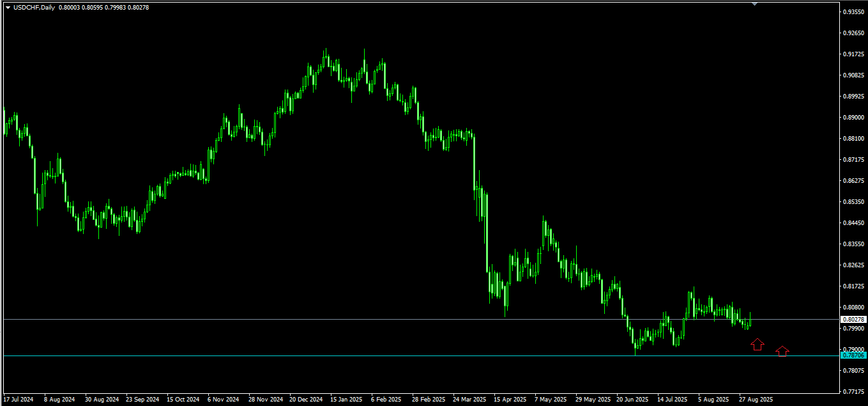Click the OHLC values 0.80003 0.80595 0.79983 0.80278

coord(104,8)
